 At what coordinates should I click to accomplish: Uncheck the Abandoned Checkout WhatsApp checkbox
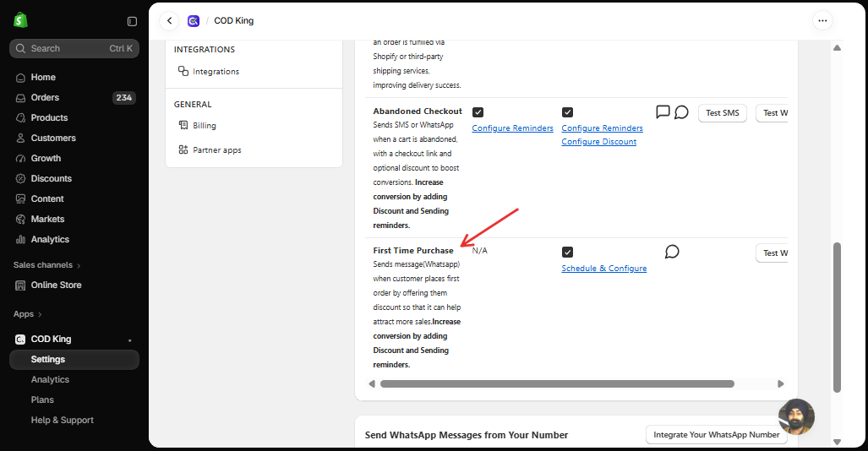coord(567,112)
